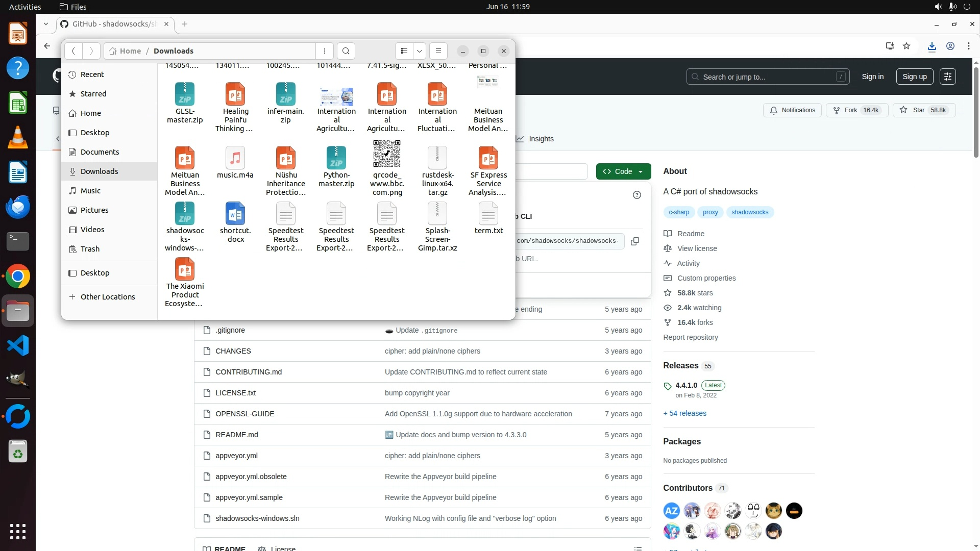Click the + 54 releases link
Screen dimensions: 980x551
(684, 413)
